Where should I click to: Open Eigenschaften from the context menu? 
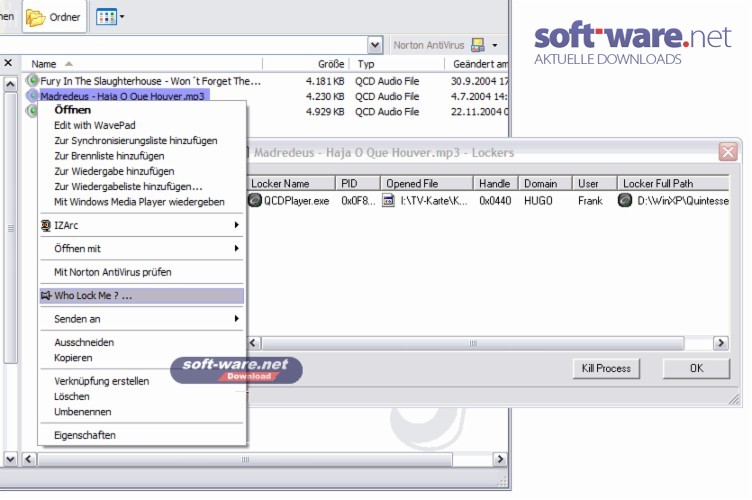(x=142, y=435)
